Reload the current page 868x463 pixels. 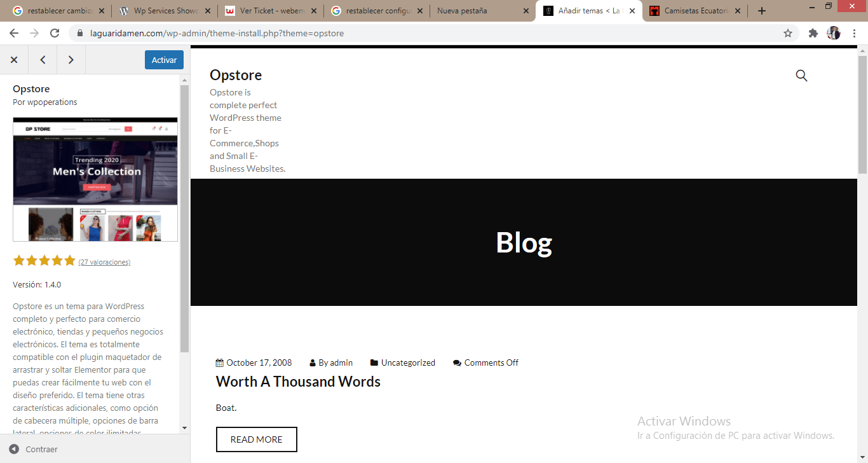[55, 33]
